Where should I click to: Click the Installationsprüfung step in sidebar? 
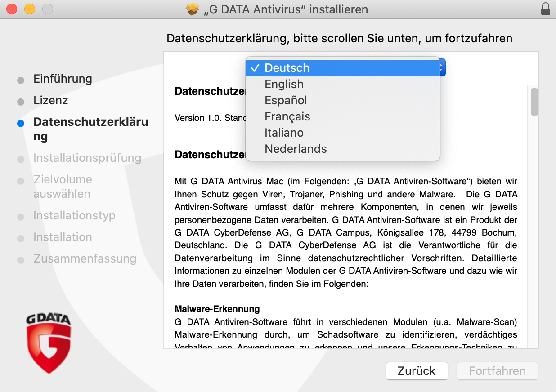click(x=87, y=158)
